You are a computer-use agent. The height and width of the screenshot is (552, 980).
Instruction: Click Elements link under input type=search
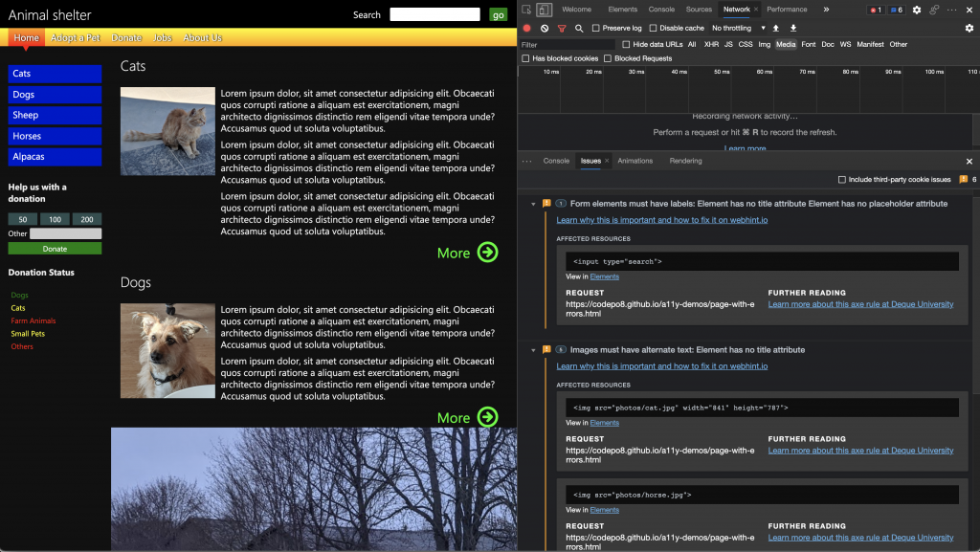[x=605, y=276]
